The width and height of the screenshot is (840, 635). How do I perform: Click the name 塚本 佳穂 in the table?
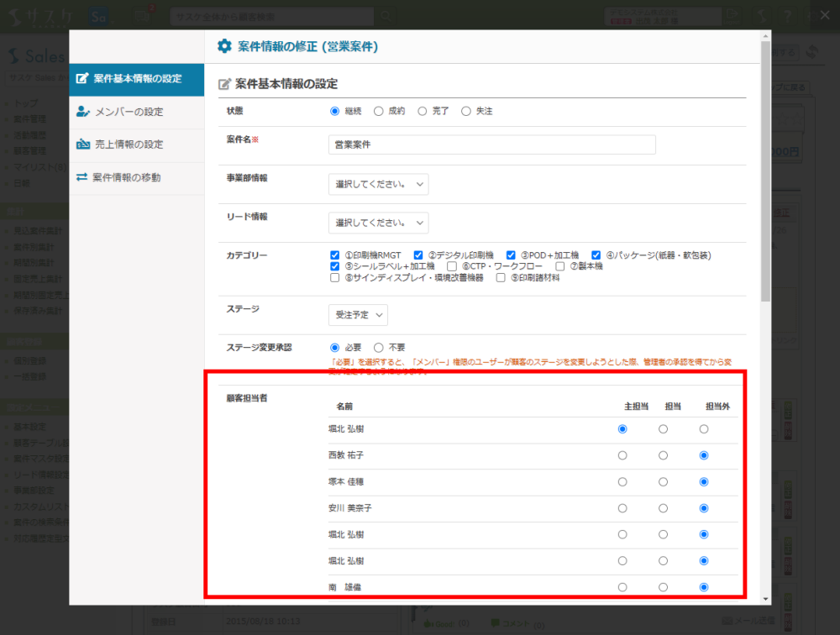pos(346,482)
